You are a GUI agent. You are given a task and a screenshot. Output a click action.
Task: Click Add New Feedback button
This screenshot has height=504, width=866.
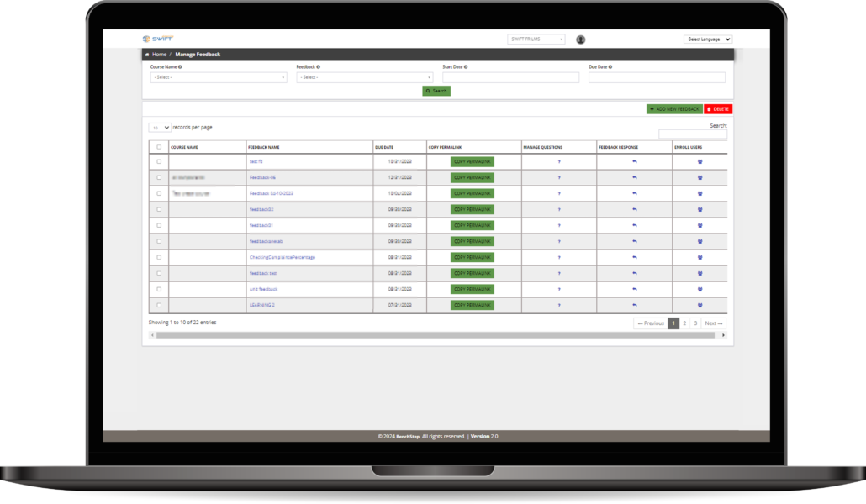pos(674,109)
